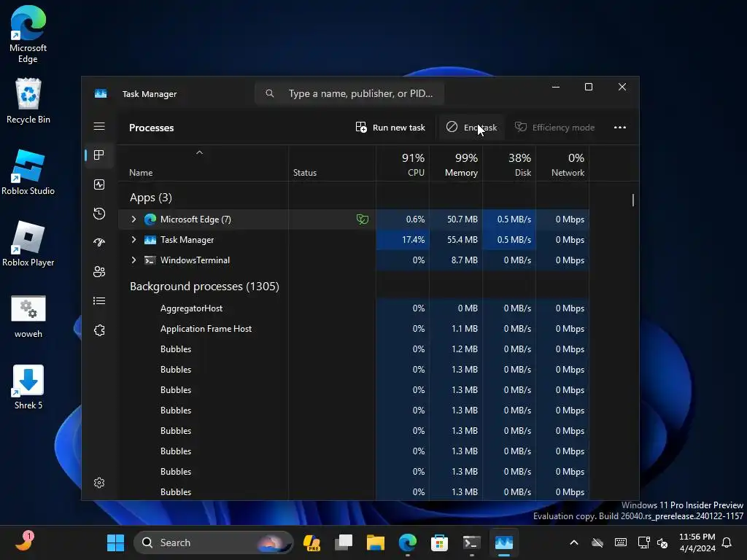Open the notifications bell in taskbar

click(727, 542)
